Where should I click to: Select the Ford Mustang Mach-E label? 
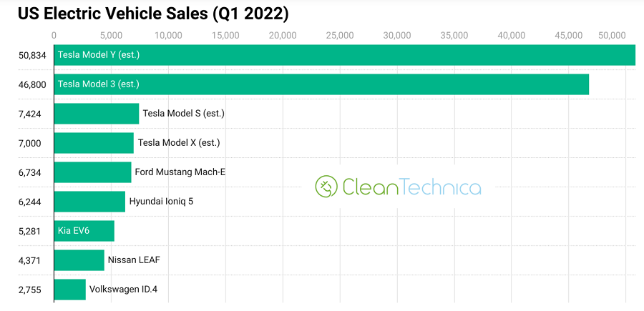(x=180, y=172)
